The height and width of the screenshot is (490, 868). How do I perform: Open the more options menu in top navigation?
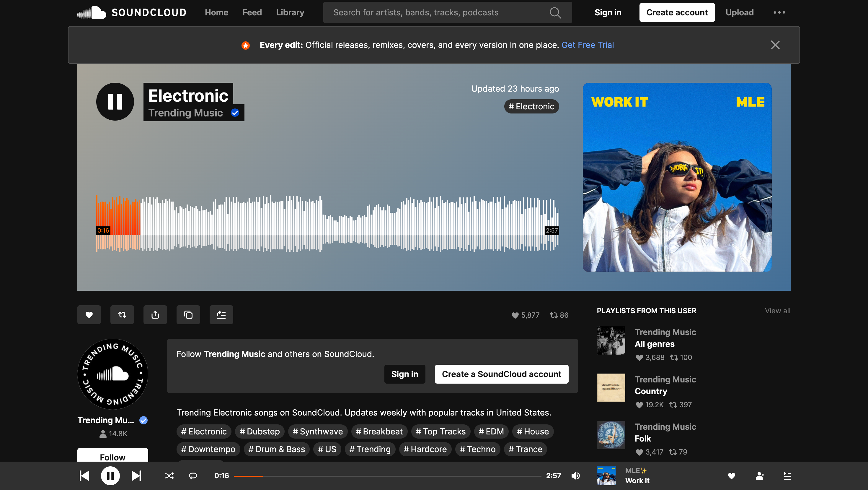(779, 12)
